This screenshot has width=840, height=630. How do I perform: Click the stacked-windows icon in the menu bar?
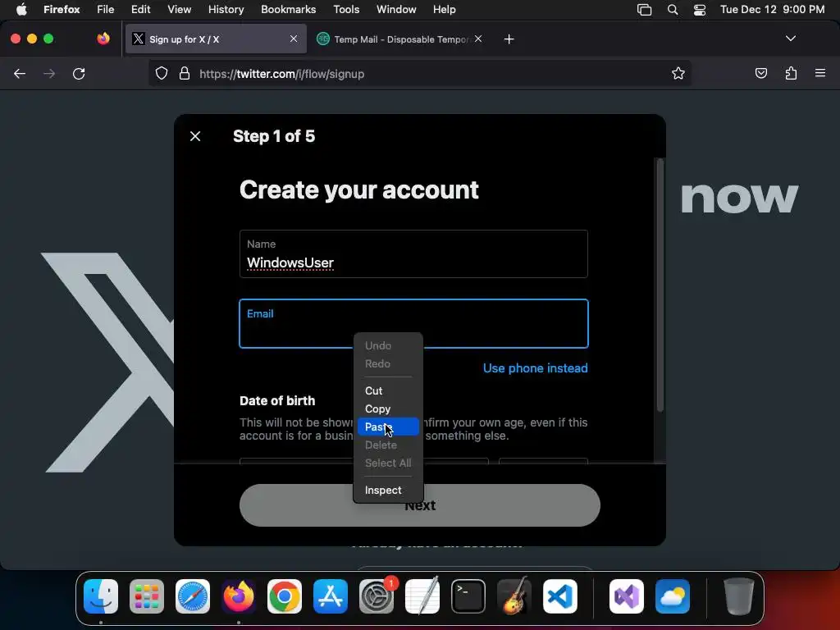644,10
